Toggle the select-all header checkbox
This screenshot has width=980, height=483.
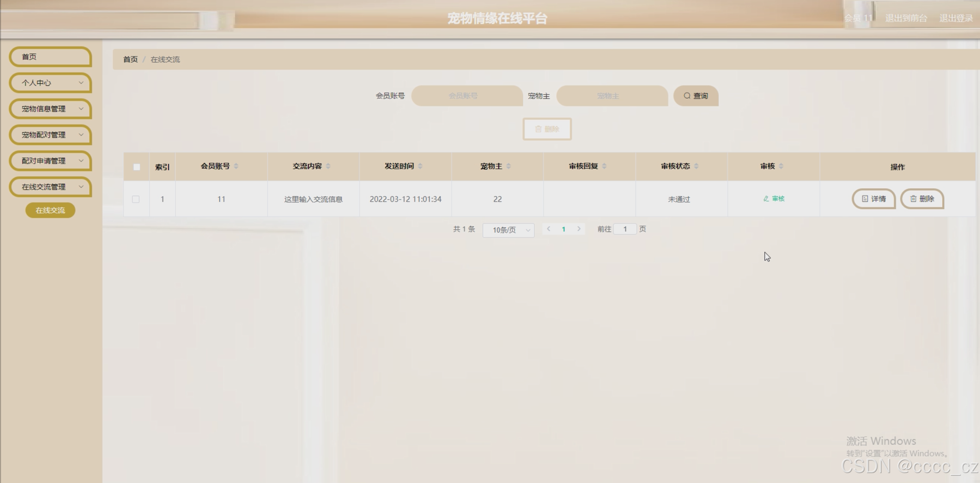coord(137,167)
